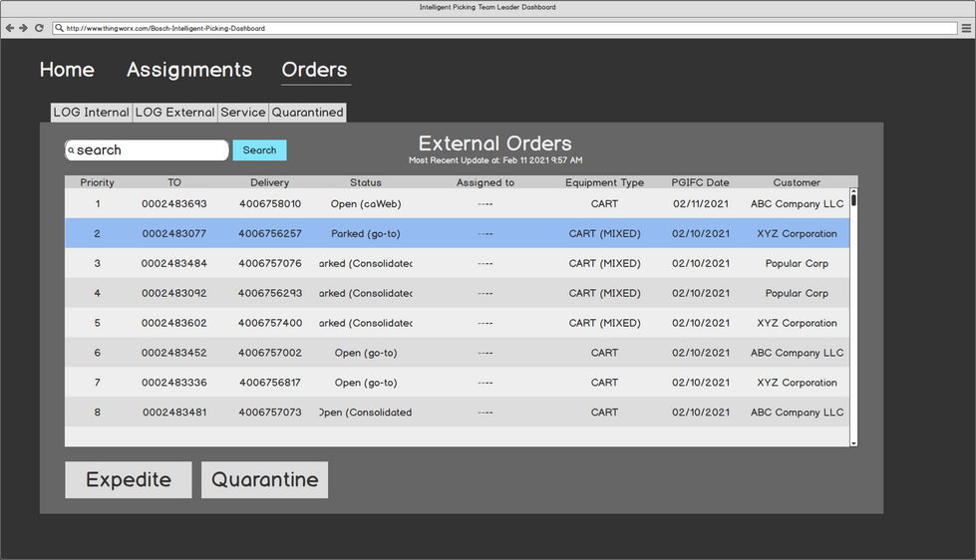The image size is (976, 560).
Task: Click Popular Corp in priority 4 row
Action: pos(798,294)
